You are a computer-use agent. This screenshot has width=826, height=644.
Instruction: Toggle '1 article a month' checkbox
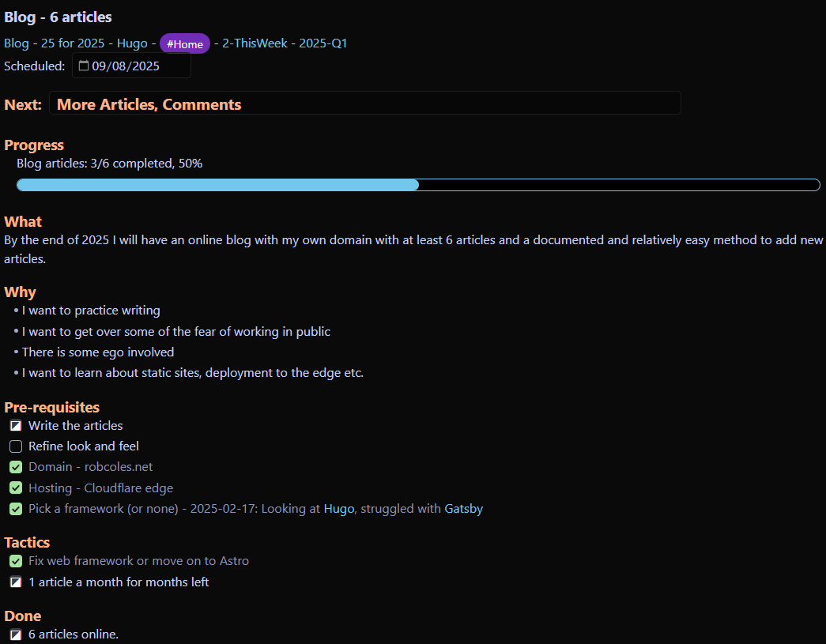(16, 582)
